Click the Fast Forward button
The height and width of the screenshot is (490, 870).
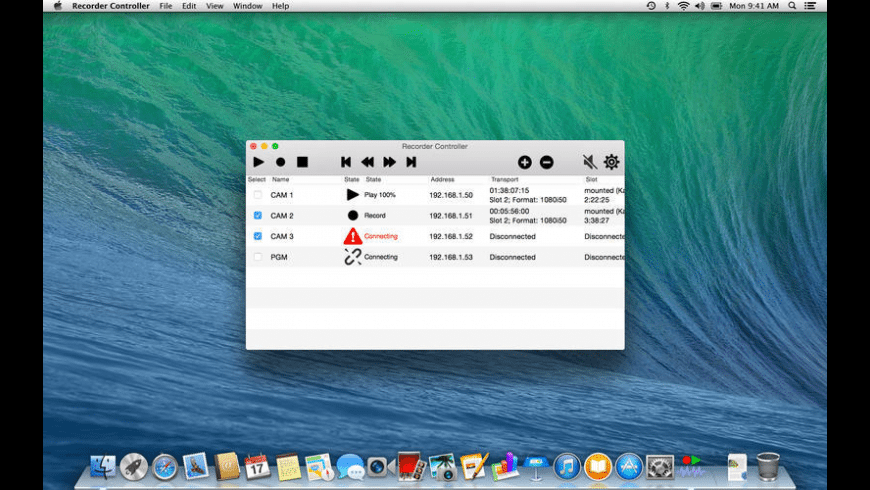pos(389,162)
